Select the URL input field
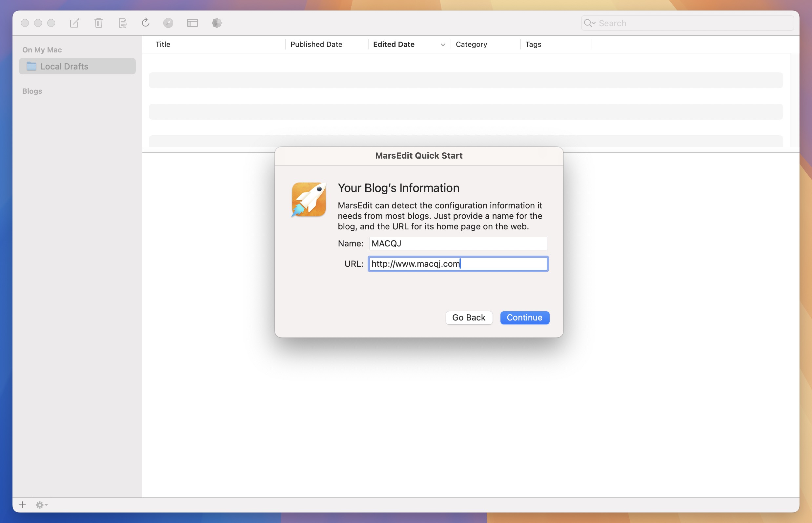The image size is (812, 523). click(x=457, y=263)
